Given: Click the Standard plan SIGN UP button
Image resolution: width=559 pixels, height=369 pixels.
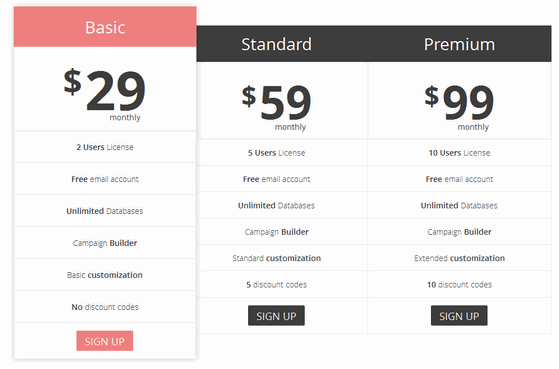Looking at the screenshot, I should point(276,316).
